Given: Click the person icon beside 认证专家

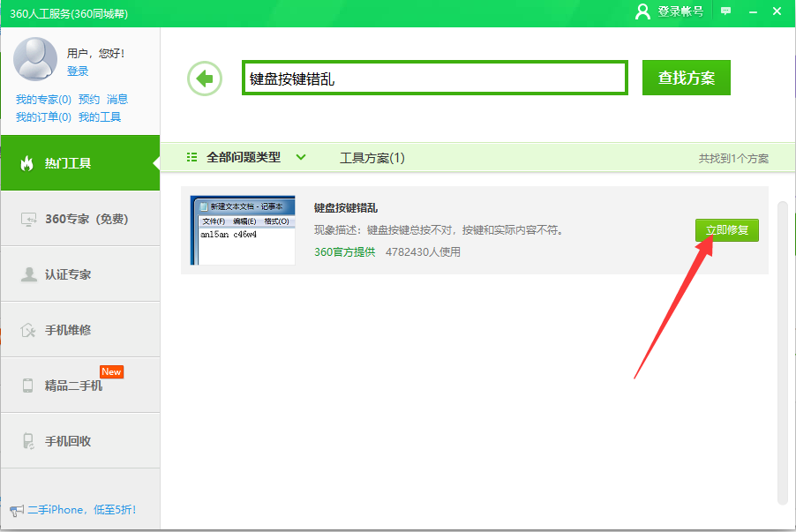Looking at the screenshot, I should [x=28, y=274].
